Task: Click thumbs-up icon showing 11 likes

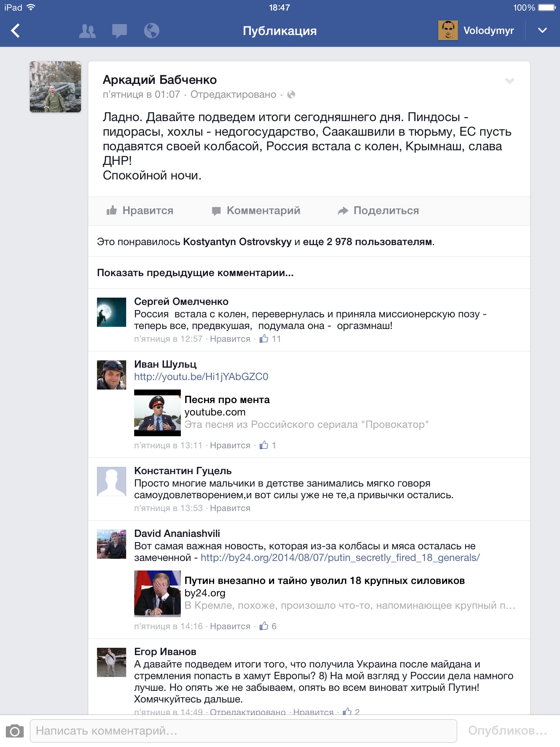Action: [264, 338]
